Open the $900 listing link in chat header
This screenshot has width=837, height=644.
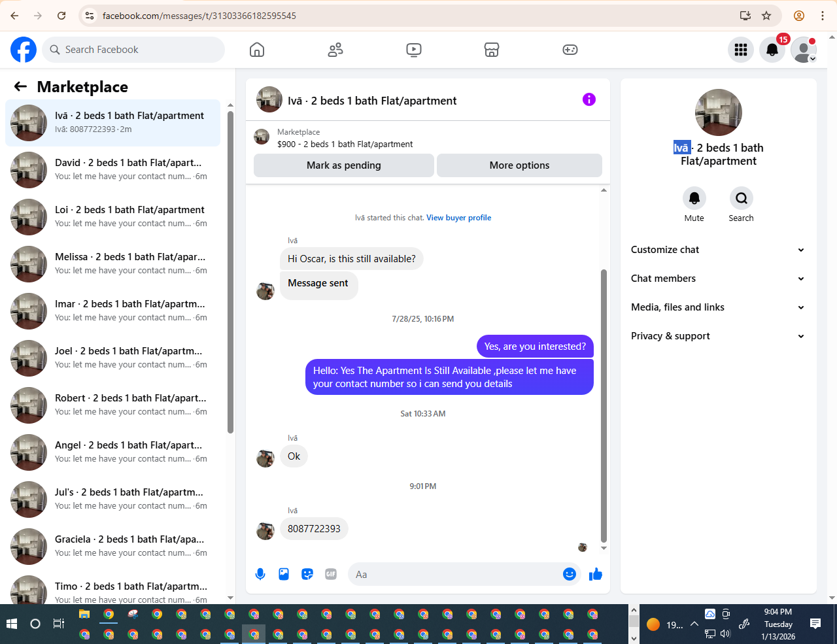[345, 144]
